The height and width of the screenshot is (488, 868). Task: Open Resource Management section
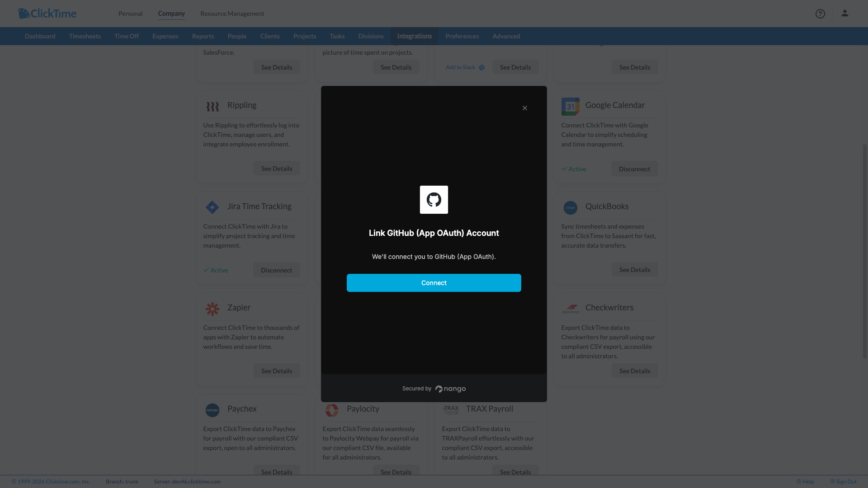point(232,14)
